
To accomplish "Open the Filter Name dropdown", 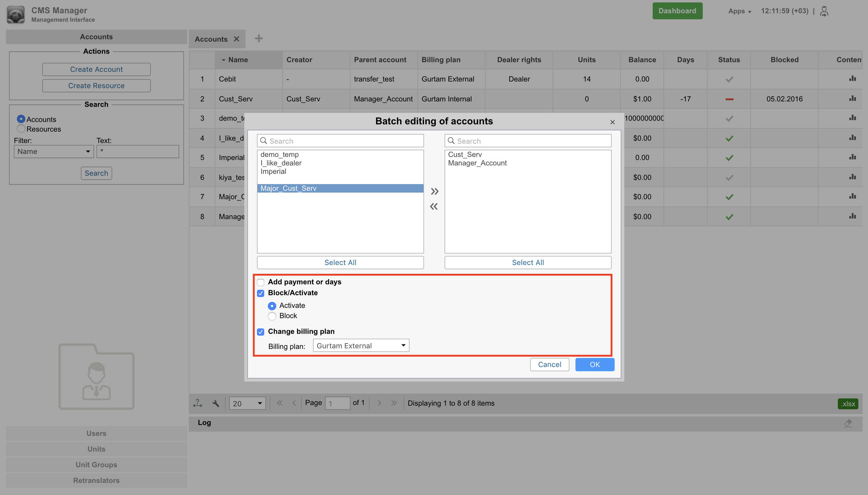I will coord(54,152).
